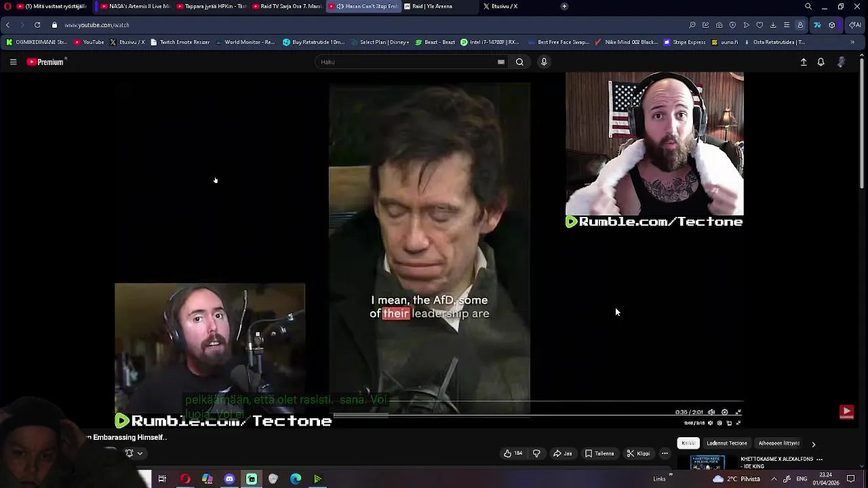Image resolution: width=868 pixels, height=488 pixels.
Task: Switch to Mitä vastaat ryöstäjälle tab
Action: 50,6
